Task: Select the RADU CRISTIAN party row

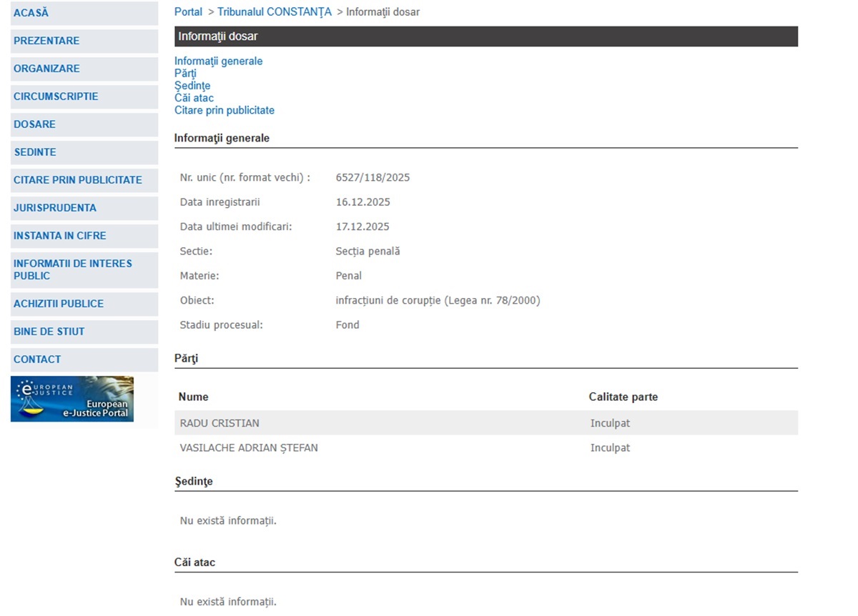Action: point(486,423)
